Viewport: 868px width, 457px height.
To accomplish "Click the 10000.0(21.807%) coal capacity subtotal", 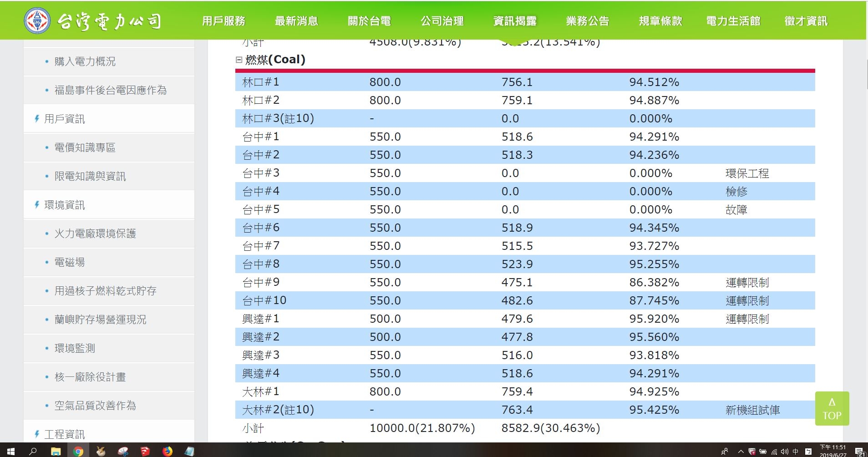I will [x=422, y=428].
